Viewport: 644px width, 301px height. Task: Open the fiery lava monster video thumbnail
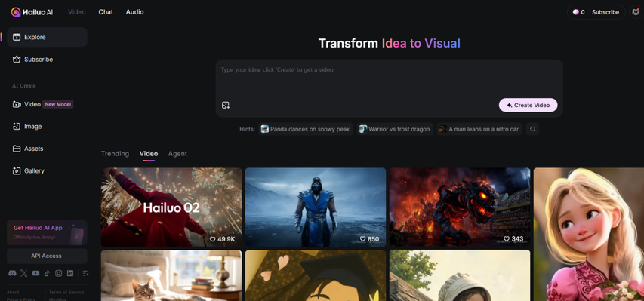[460, 207]
